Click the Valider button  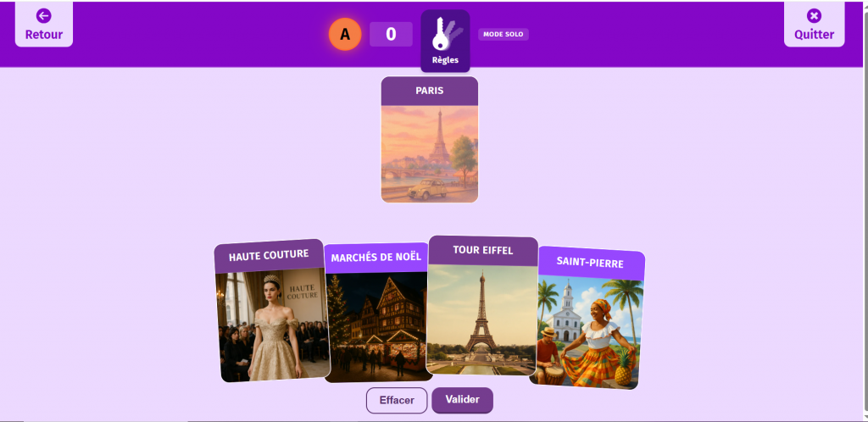click(462, 400)
